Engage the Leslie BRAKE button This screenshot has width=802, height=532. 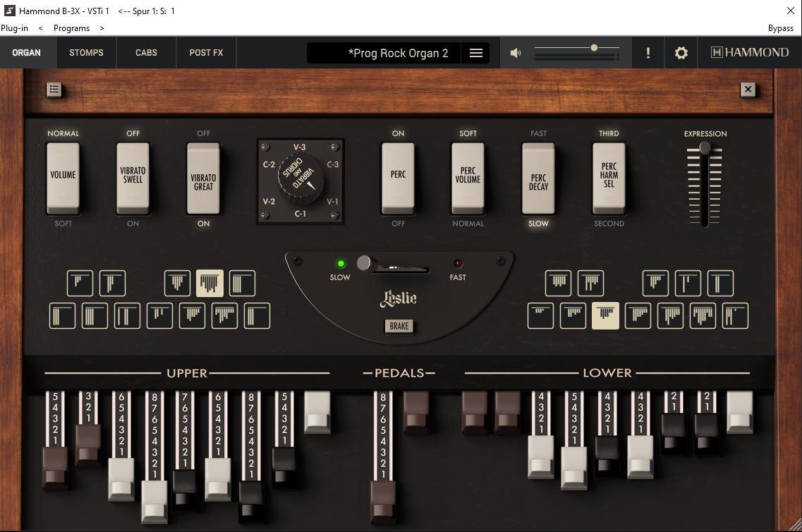click(399, 326)
